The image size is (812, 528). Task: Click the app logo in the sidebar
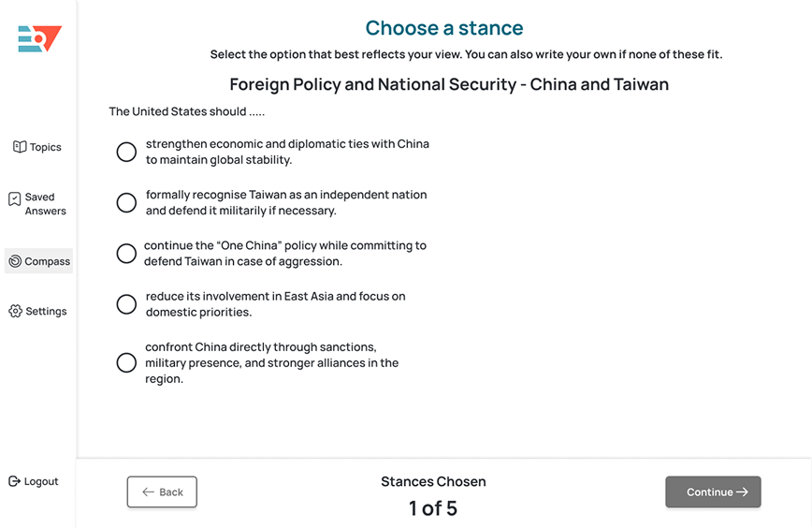click(x=39, y=38)
